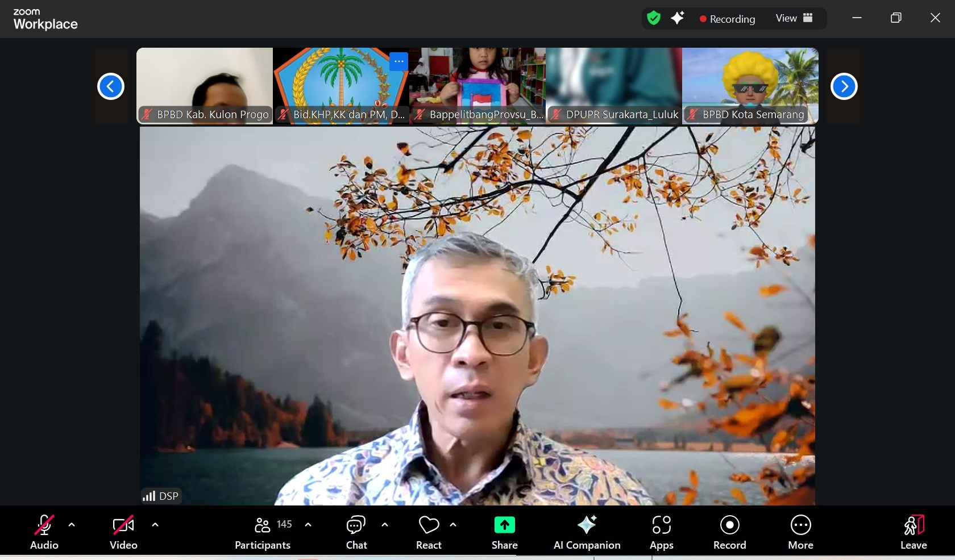Open the Apps panel
Image resolution: width=955 pixels, height=560 pixels.
coord(662,532)
